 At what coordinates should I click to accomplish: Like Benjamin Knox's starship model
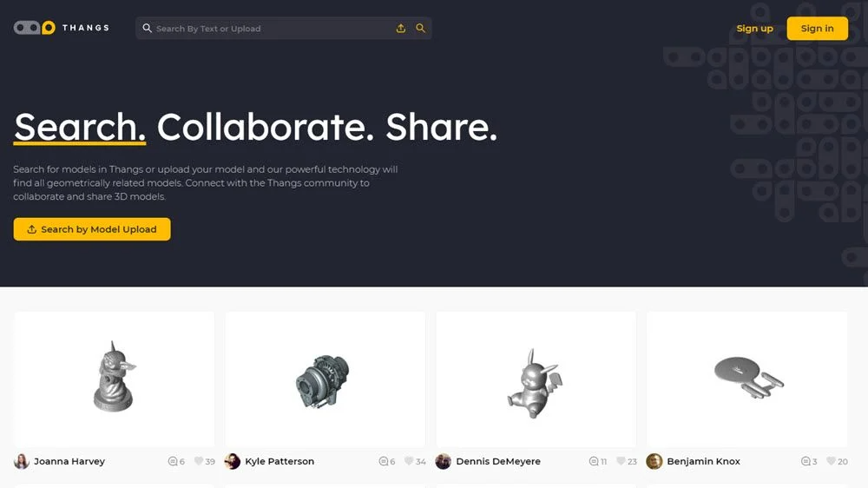coord(831,461)
